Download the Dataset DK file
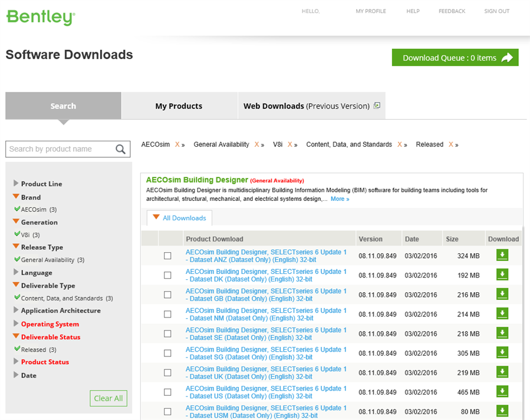Screen dimensions: 530x420 click(502, 275)
